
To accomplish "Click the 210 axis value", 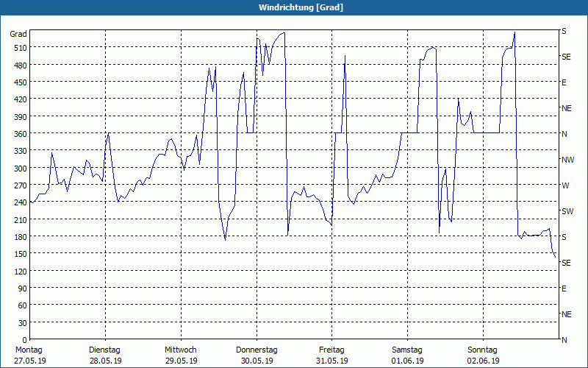I will [21, 219].
